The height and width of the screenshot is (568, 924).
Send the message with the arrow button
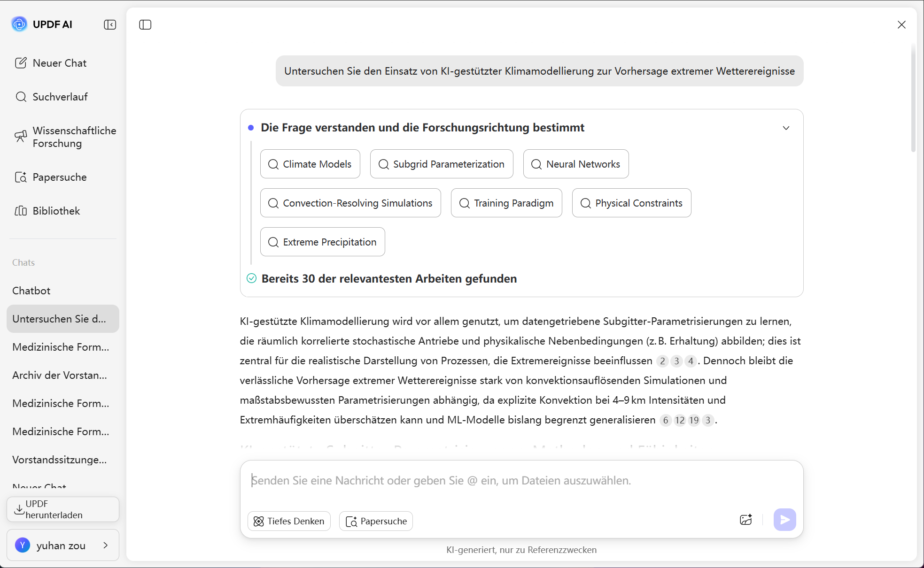tap(784, 520)
